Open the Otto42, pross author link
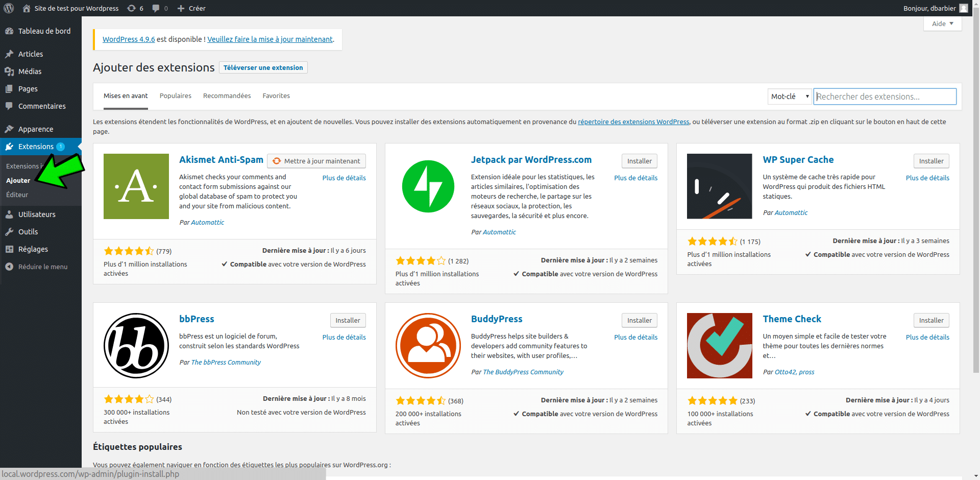 pyautogui.click(x=794, y=372)
